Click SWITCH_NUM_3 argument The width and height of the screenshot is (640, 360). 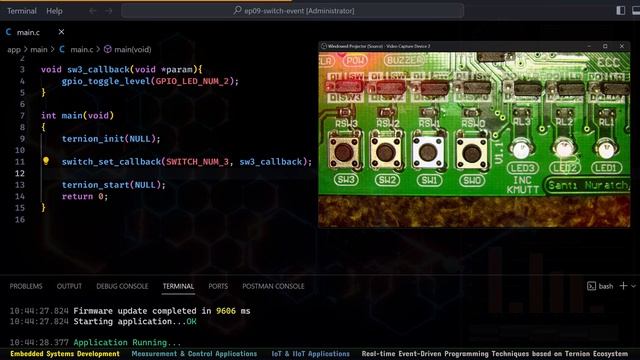(x=197, y=162)
